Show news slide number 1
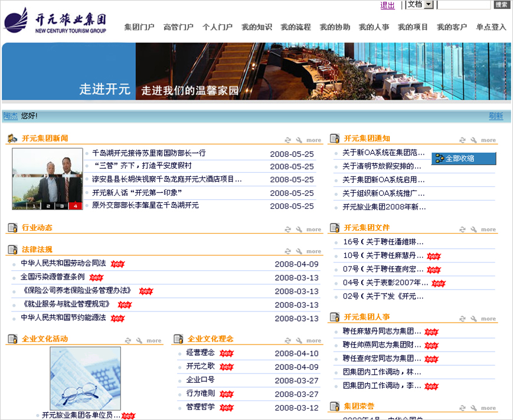The width and height of the screenshot is (513, 420). 34,206
